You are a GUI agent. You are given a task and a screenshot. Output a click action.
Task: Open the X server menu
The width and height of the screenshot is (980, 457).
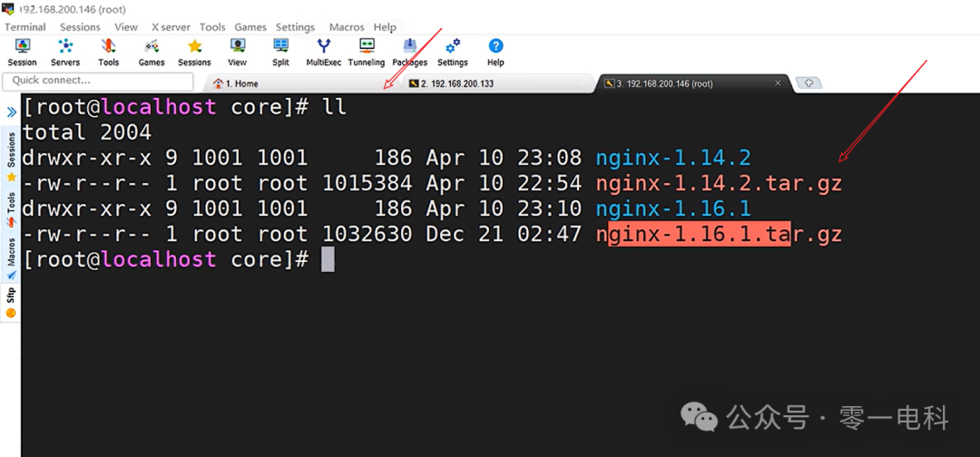pos(171,27)
